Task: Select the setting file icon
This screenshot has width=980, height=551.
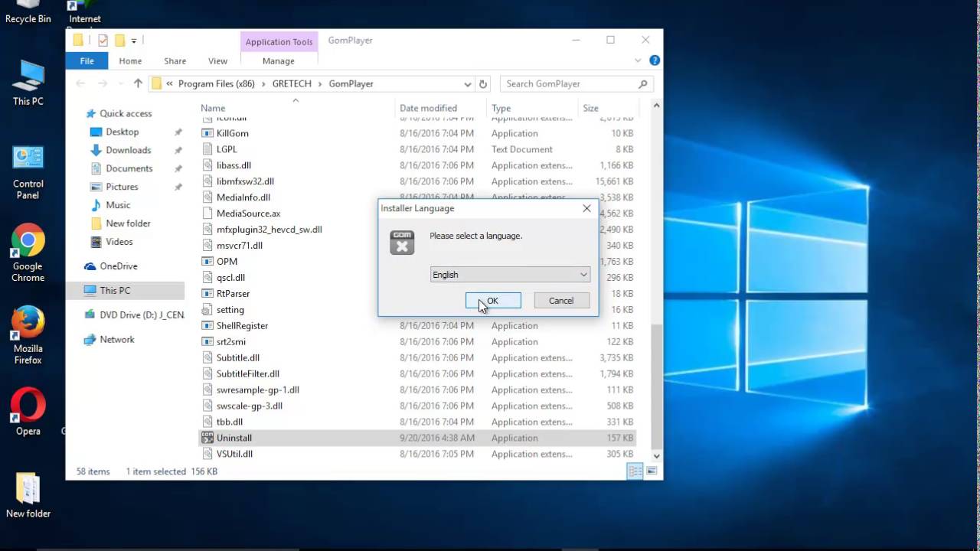Action: tap(207, 310)
